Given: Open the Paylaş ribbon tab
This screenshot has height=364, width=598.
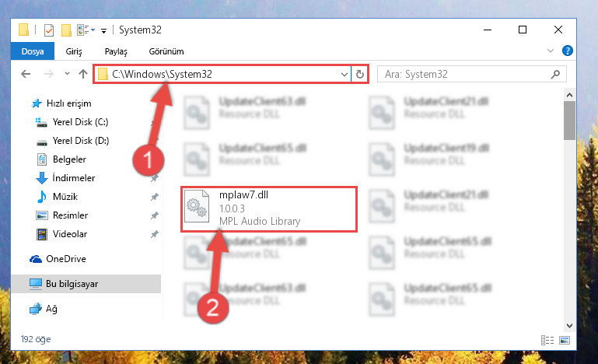Looking at the screenshot, I should pyautogui.click(x=116, y=51).
